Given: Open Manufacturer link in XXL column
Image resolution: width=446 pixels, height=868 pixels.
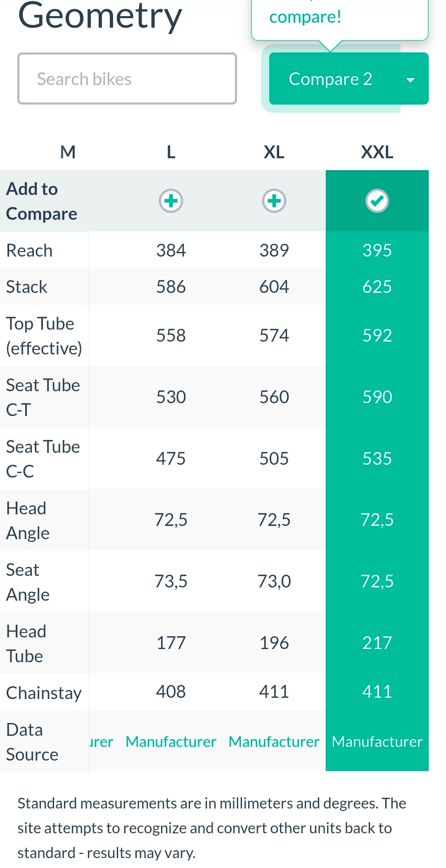Looking at the screenshot, I should click(377, 742).
